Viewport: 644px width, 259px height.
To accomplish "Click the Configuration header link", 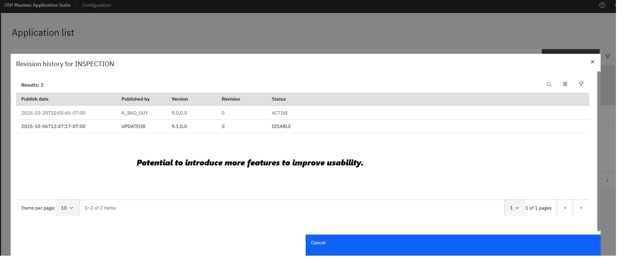I will [97, 5].
